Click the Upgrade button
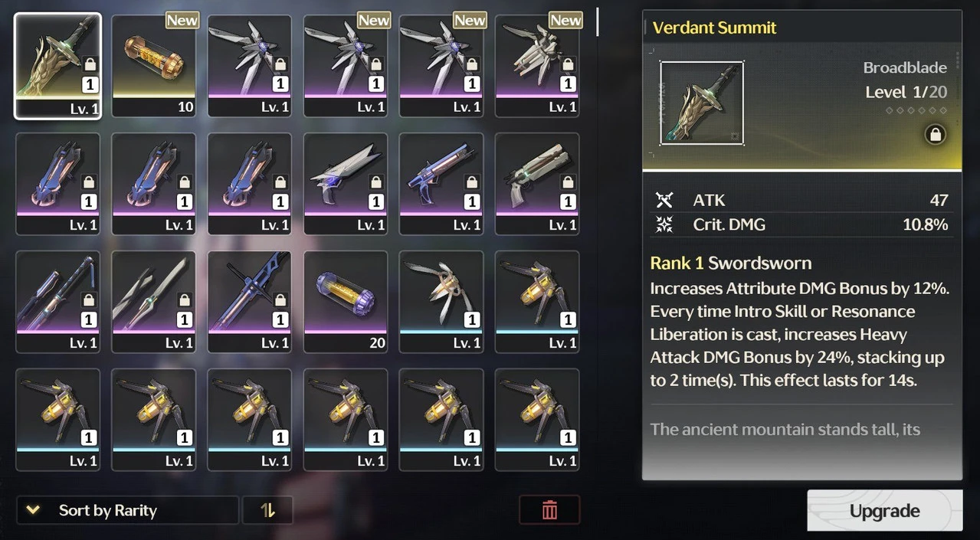Image resolution: width=980 pixels, height=540 pixels. tap(885, 511)
